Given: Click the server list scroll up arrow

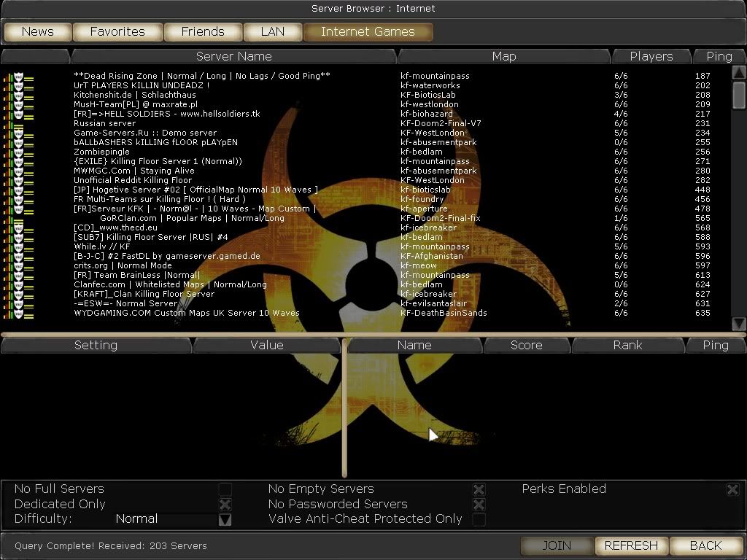Looking at the screenshot, I should [x=738, y=72].
